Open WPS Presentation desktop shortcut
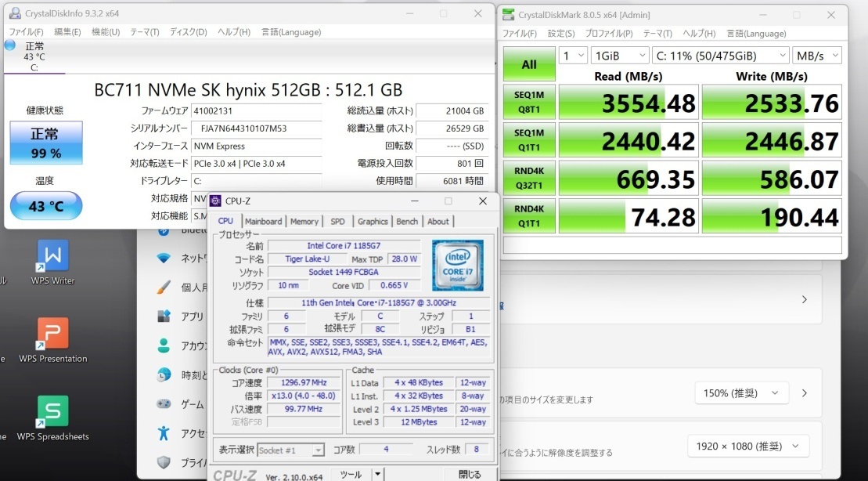Screen dimensions: 868x481 coord(52,335)
